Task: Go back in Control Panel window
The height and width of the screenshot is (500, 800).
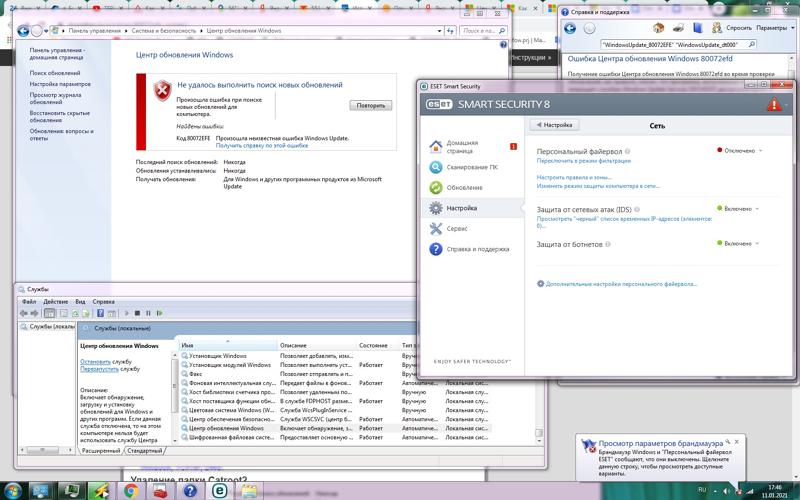Action: [x=23, y=31]
